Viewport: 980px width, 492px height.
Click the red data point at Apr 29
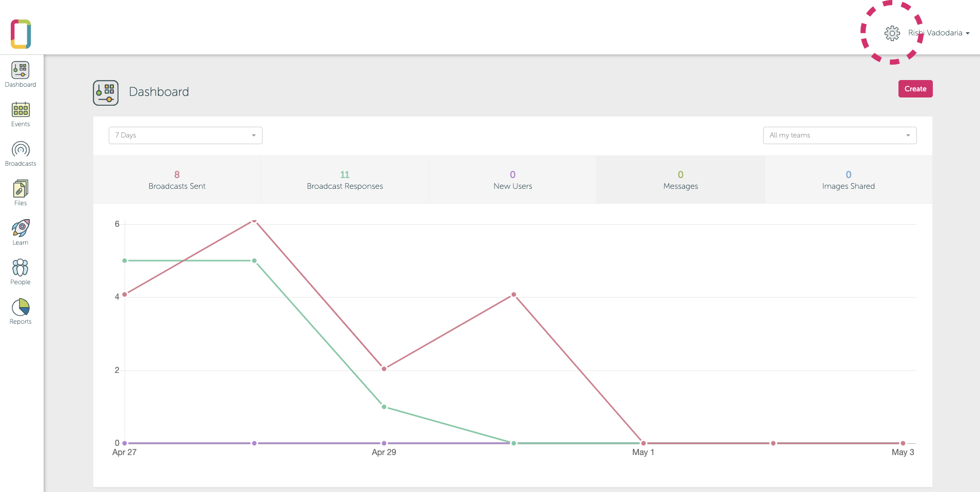point(384,369)
